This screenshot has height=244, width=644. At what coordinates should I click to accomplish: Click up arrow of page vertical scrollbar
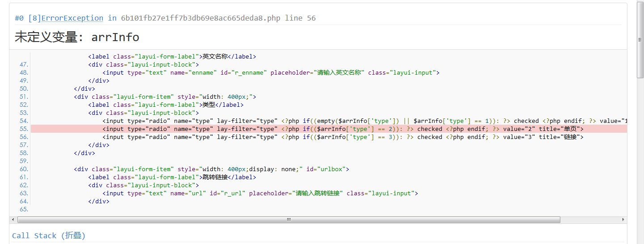640,3
